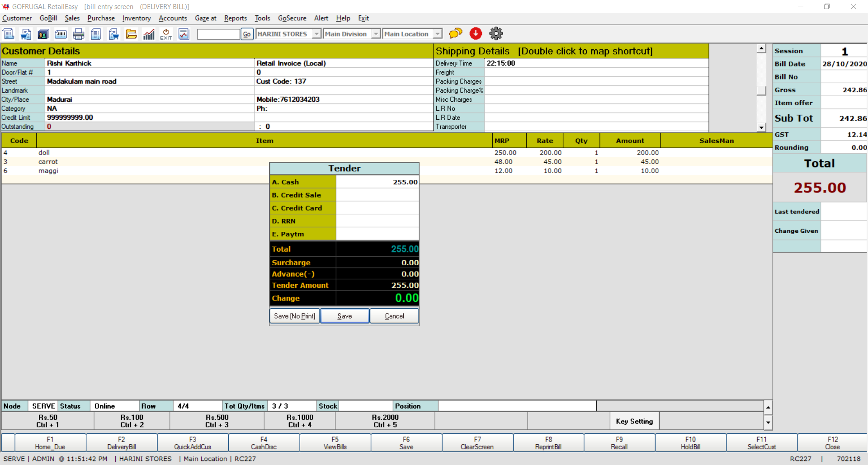Click the shopping cart document toolbar icon
This screenshot has width=868, height=465.
tap(26, 34)
